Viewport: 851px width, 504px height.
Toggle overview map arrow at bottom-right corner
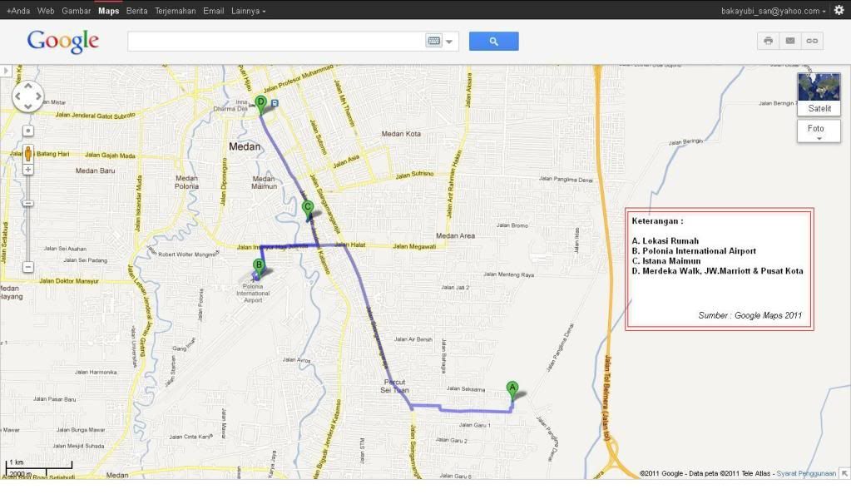844,473
